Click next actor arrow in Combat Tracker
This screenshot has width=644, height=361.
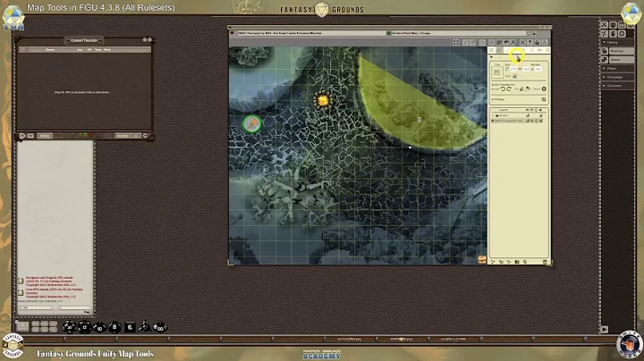point(22,136)
